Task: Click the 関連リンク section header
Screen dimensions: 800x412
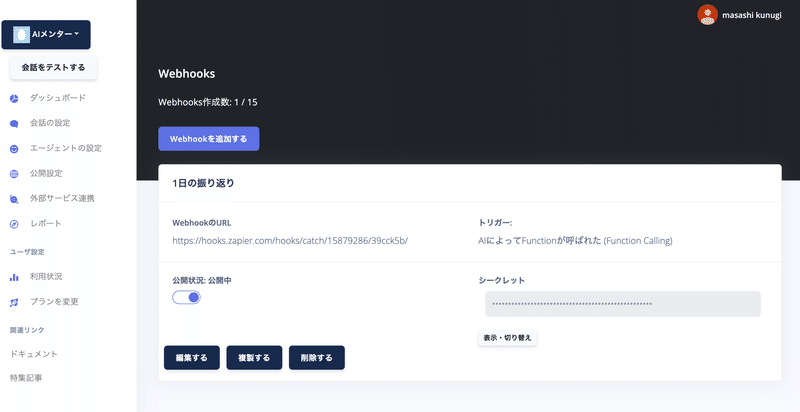Action: coord(27,330)
